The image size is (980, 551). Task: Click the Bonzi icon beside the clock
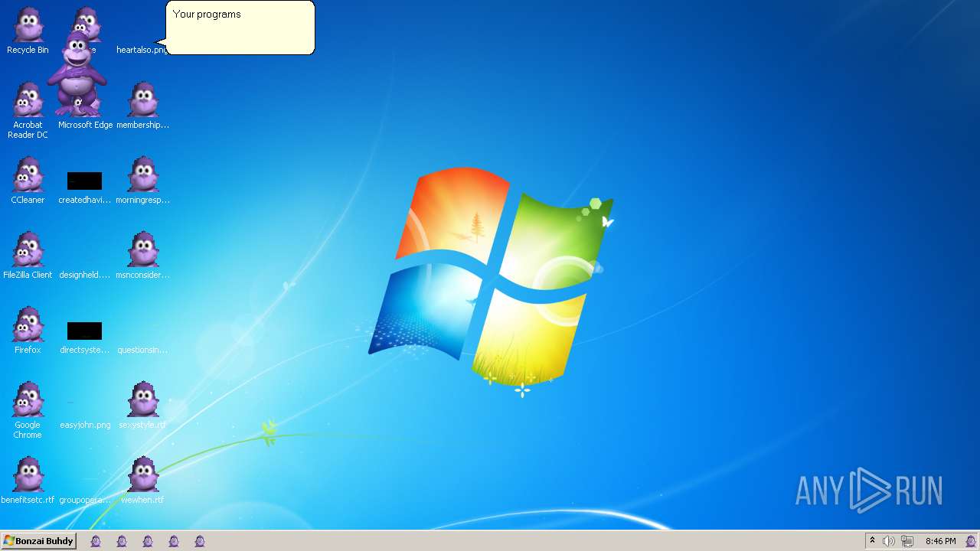click(970, 541)
